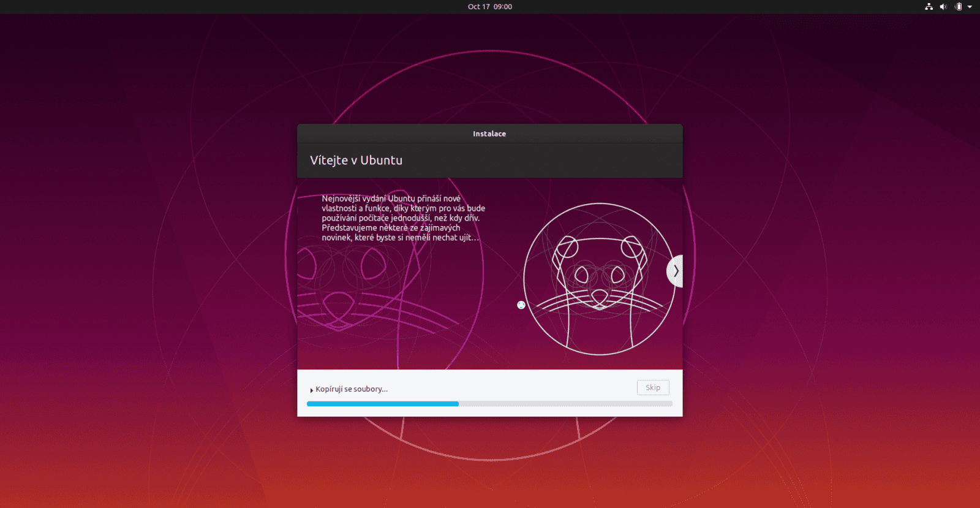The height and width of the screenshot is (508, 980).
Task: Click the Skip button
Action: (653, 387)
